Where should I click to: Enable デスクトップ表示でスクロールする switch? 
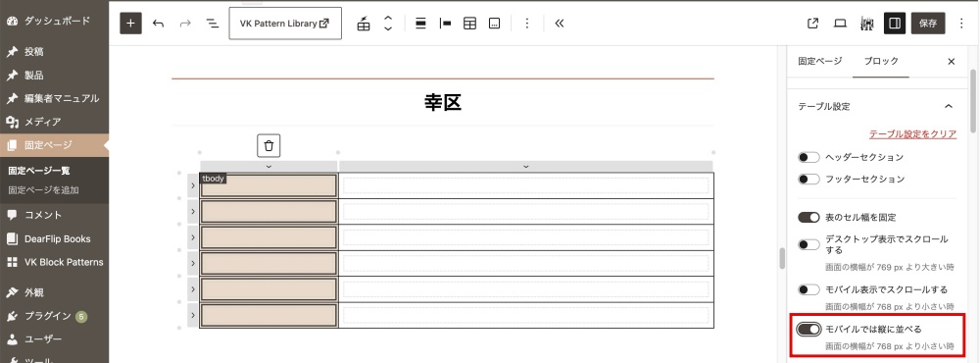pos(808,244)
